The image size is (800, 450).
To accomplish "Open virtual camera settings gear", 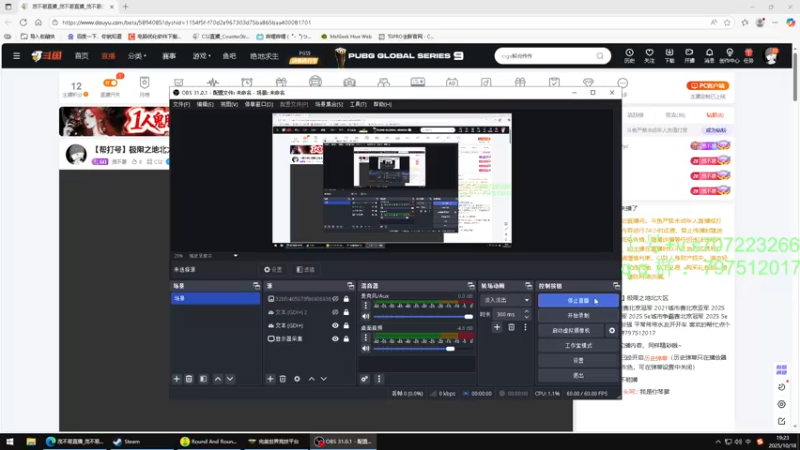I will point(612,331).
